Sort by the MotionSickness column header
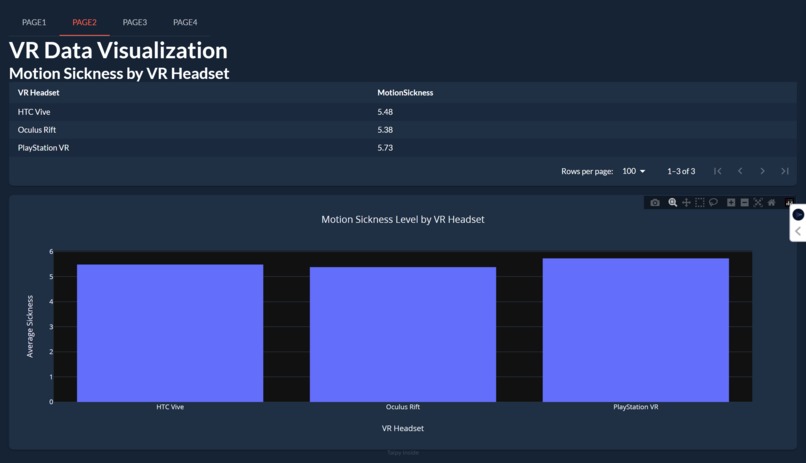Image resolution: width=806 pixels, height=463 pixels. pyautogui.click(x=405, y=93)
